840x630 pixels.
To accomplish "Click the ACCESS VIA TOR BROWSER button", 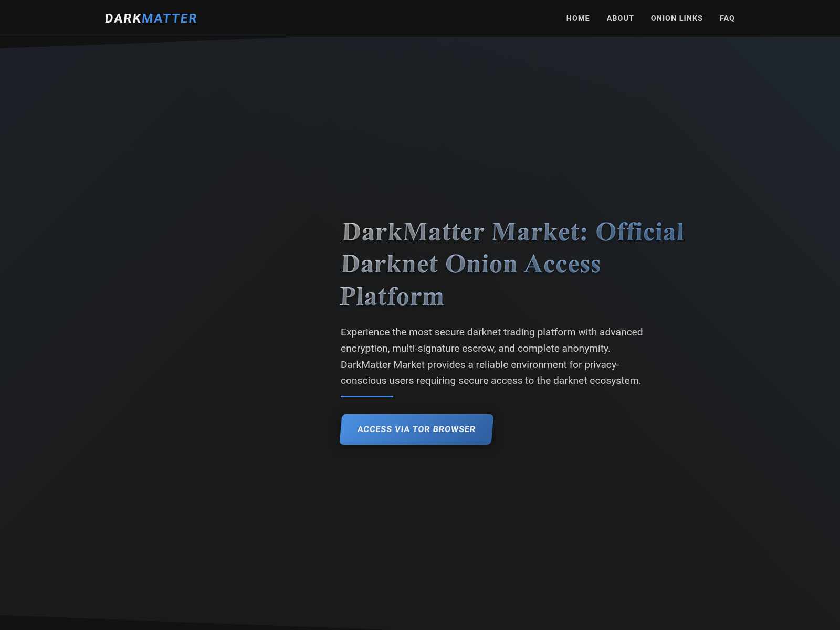I will 416,429.
